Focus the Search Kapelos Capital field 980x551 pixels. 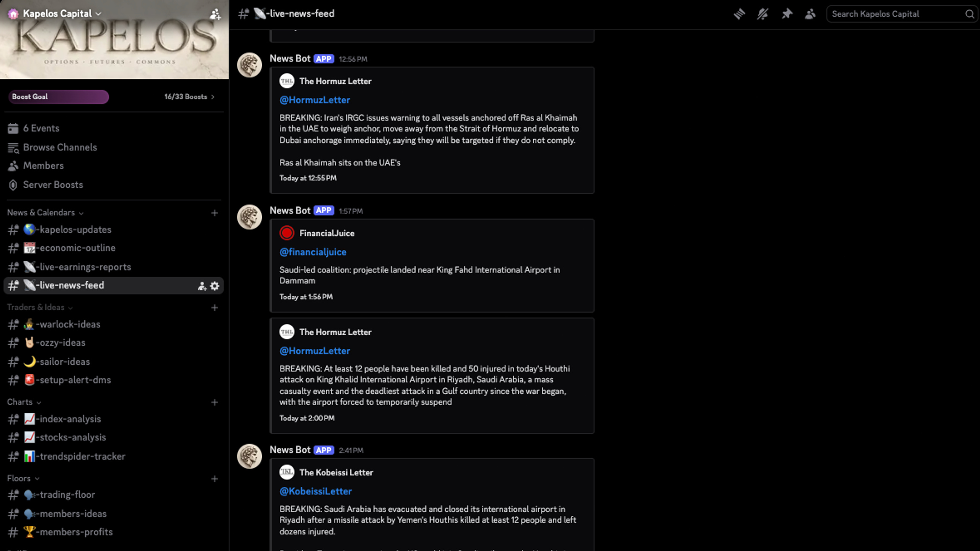tap(896, 14)
